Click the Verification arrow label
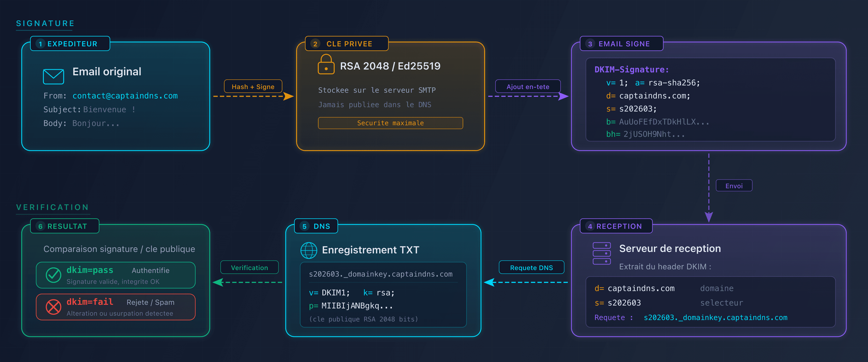Viewport: 868px width, 362px height. (x=249, y=268)
